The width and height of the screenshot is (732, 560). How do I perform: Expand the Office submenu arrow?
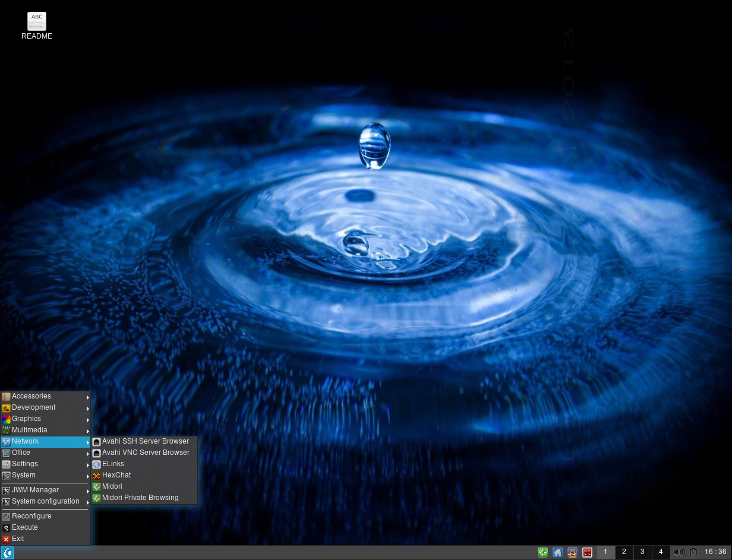tap(88, 453)
